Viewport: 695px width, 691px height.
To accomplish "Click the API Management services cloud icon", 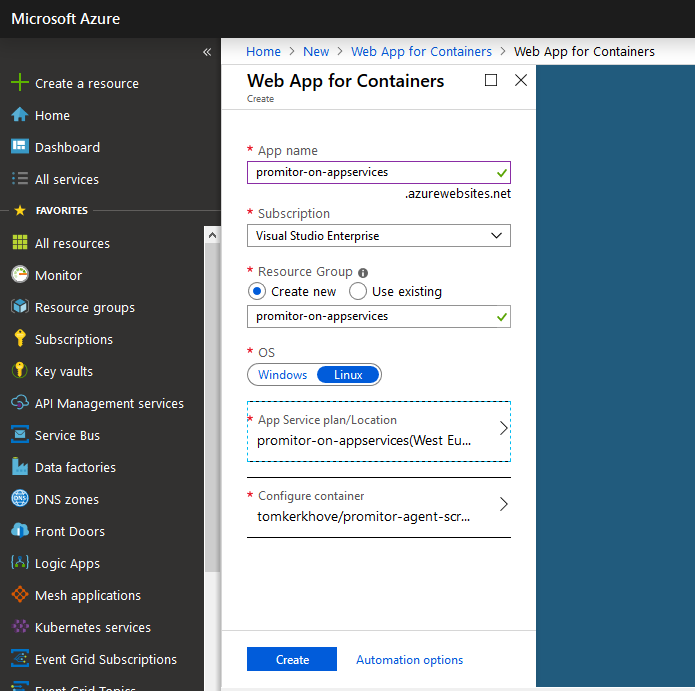I will pos(20,402).
